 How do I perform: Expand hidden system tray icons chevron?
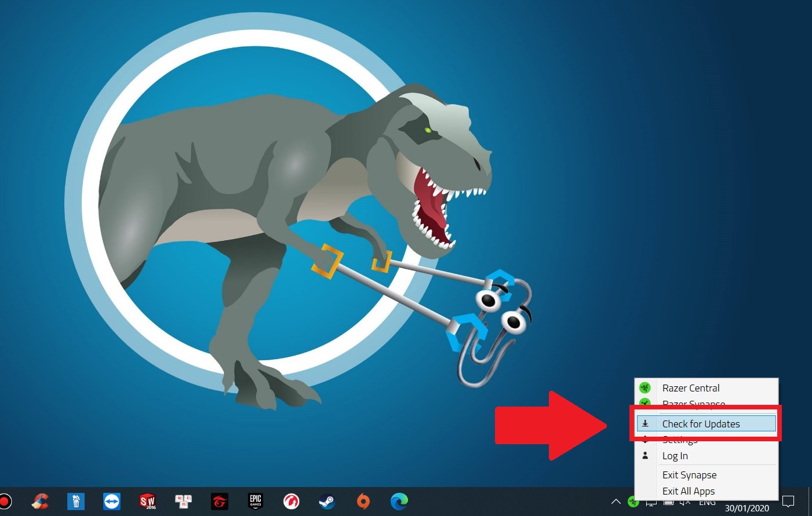616,502
